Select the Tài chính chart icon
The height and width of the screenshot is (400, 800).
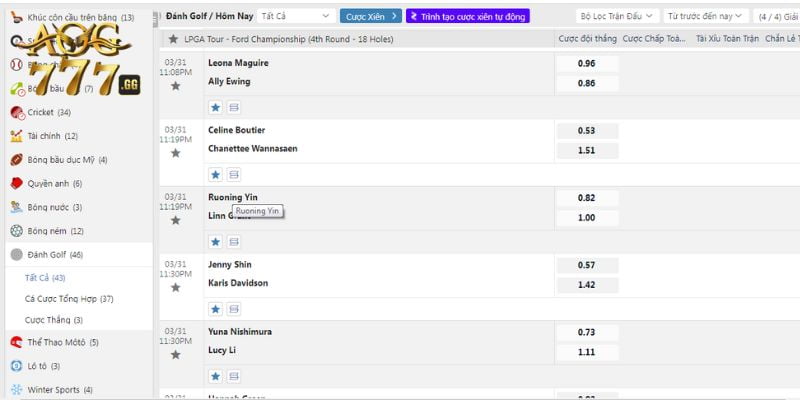[x=16, y=136]
